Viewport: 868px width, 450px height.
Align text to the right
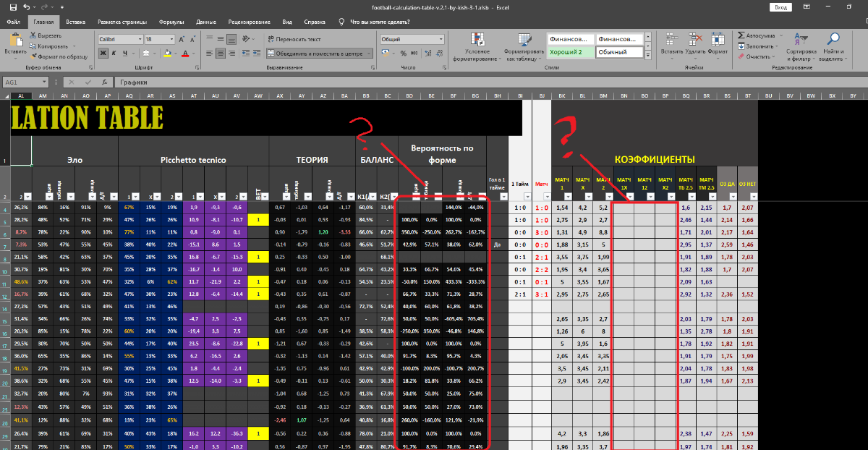pos(231,53)
